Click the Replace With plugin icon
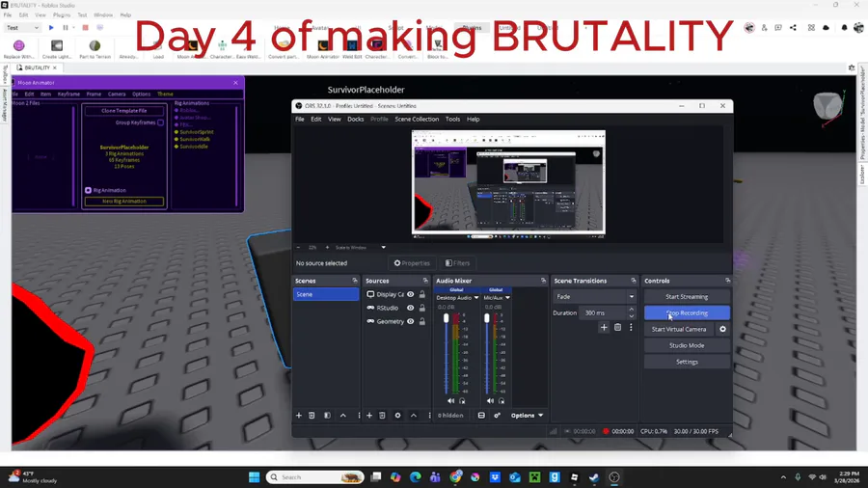Screen dimensions: 868x488 (x=19, y=45)
